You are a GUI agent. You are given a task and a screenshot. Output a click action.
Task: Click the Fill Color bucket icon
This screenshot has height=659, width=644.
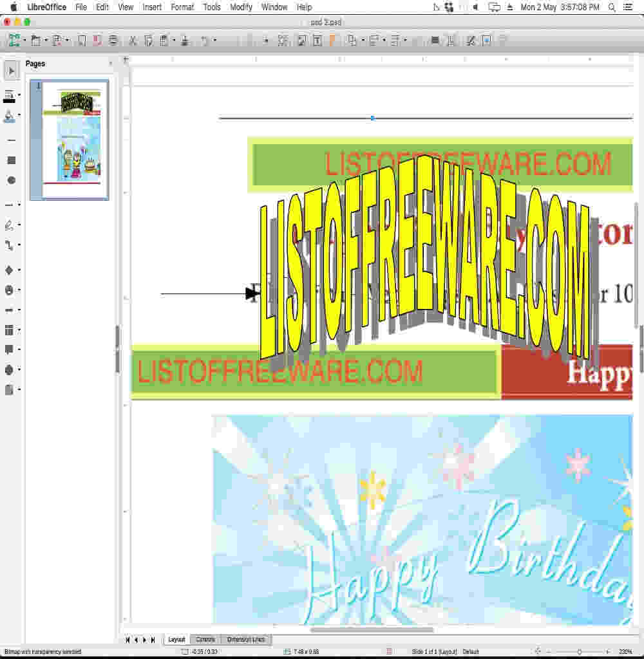tap(9, 116)
